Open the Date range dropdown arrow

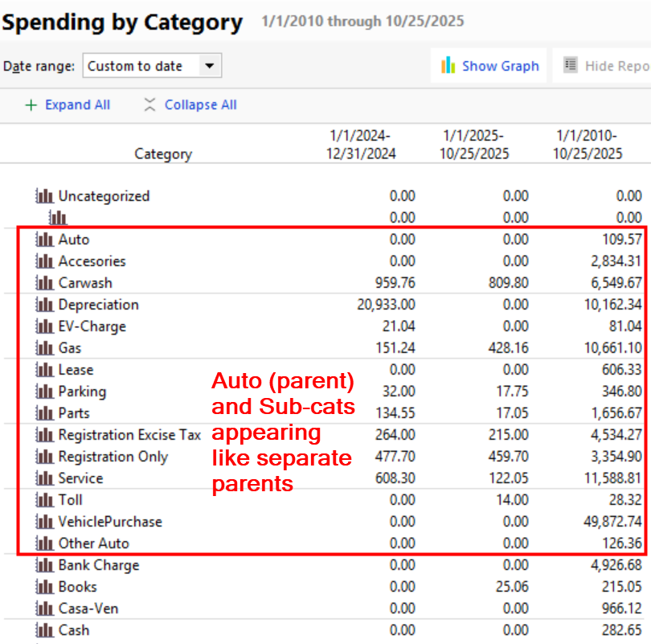coord(210,66)
